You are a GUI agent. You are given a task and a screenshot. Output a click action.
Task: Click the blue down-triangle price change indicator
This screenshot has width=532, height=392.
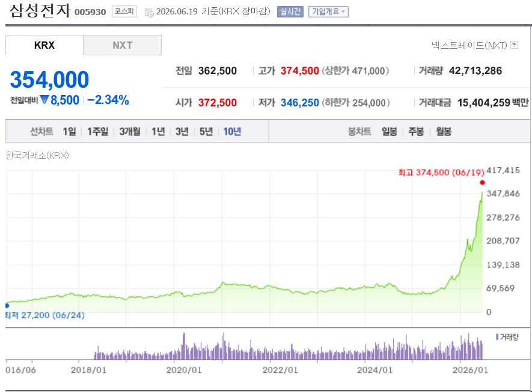tap(44, 100)
